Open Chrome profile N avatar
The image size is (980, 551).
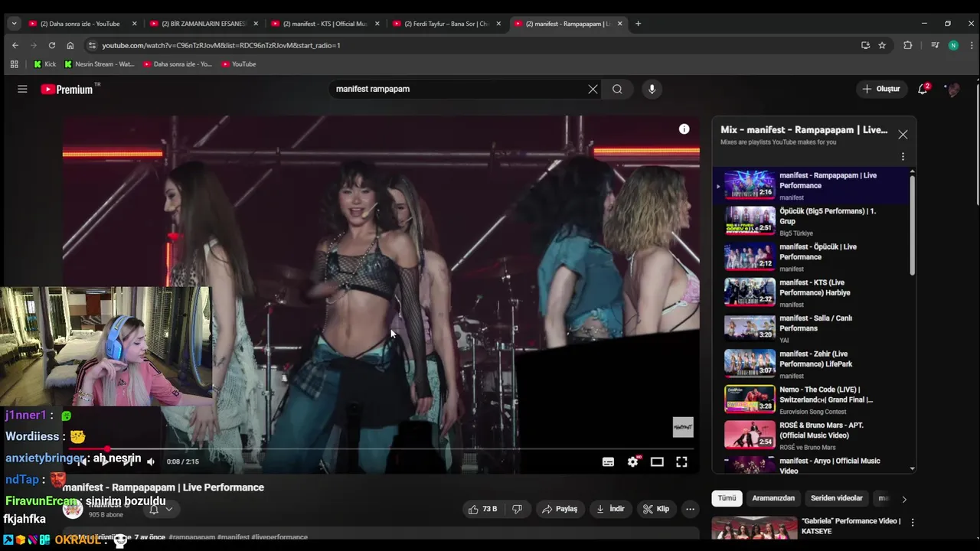(x=953, y=45)
